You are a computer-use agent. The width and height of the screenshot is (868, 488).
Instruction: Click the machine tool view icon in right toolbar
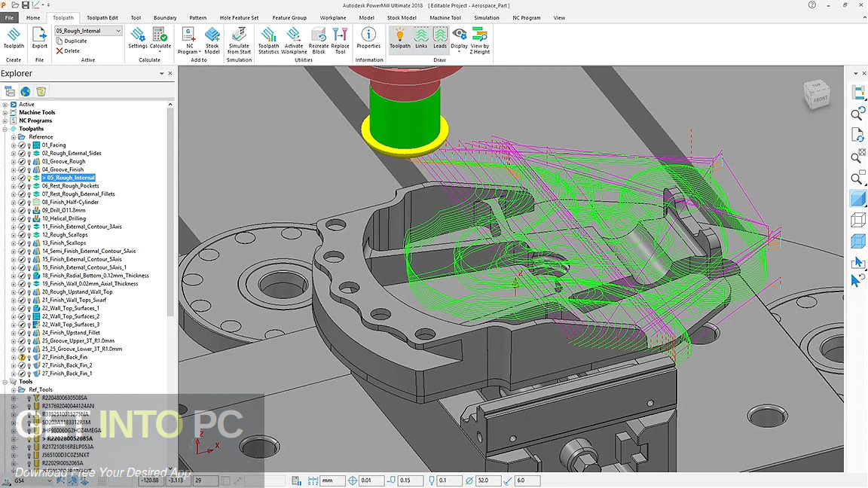click(858, 93)
